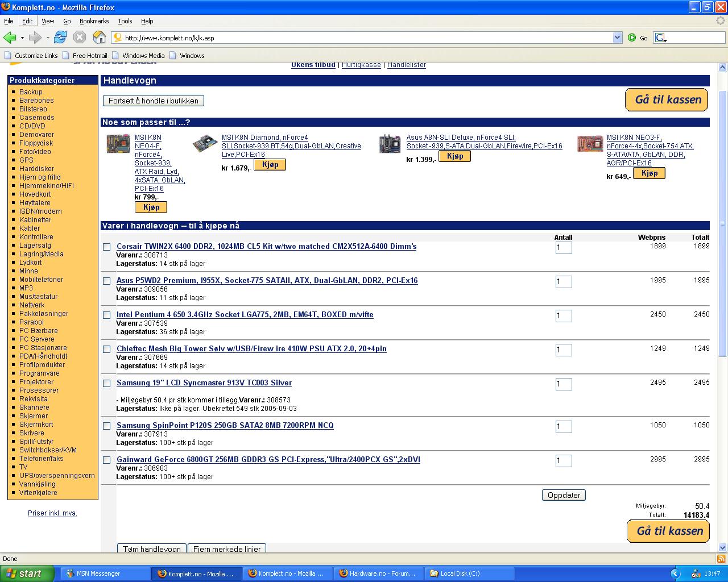Click the MSI K8N NEO3-F motherboard thumbnail
728x582 pixels.
click(x=590, y=143)
